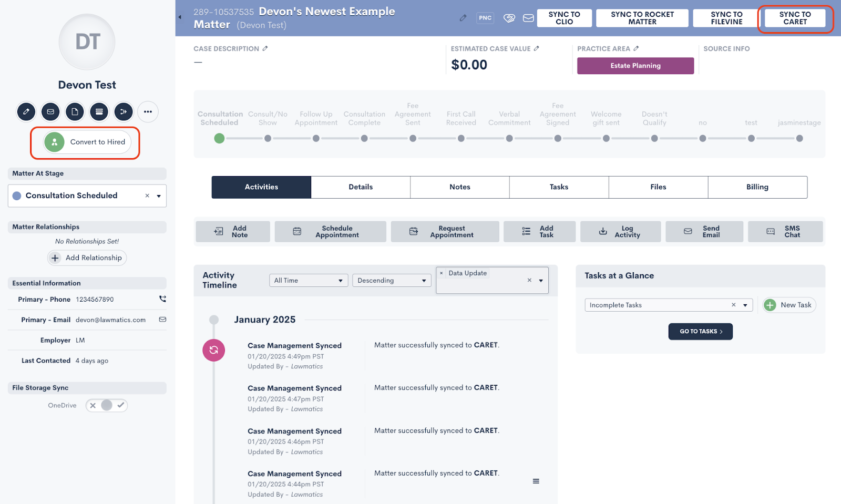Click the envelope icon in header

(x=528, y=18)
